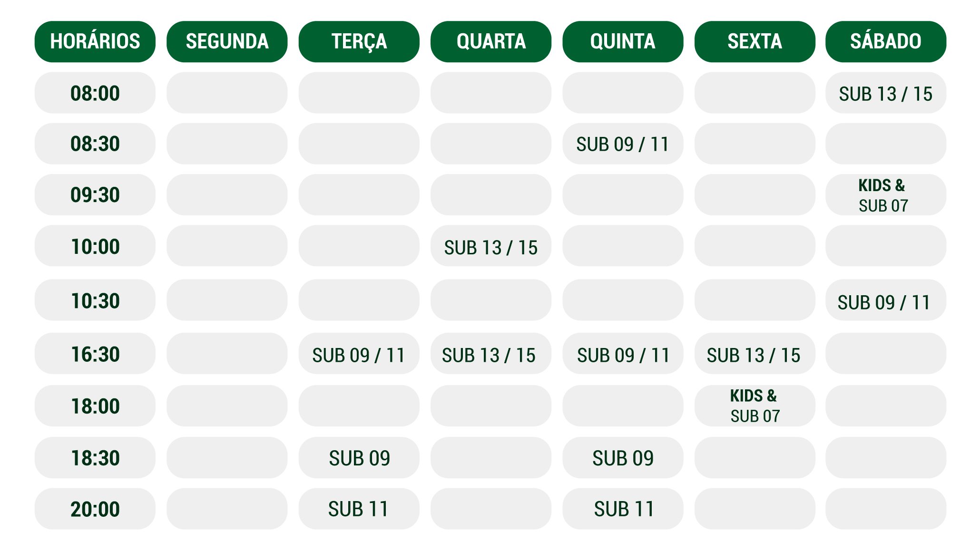Select the SEGUNDA column header
The height and width of the screenshot is (551, 980).
pos(227,41)
